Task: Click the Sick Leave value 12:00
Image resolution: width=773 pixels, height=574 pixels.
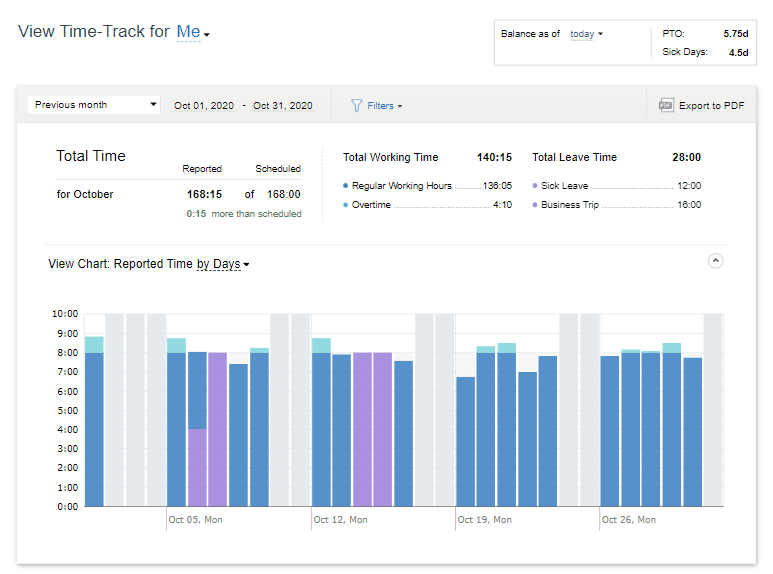Action: tap(689, 186)
